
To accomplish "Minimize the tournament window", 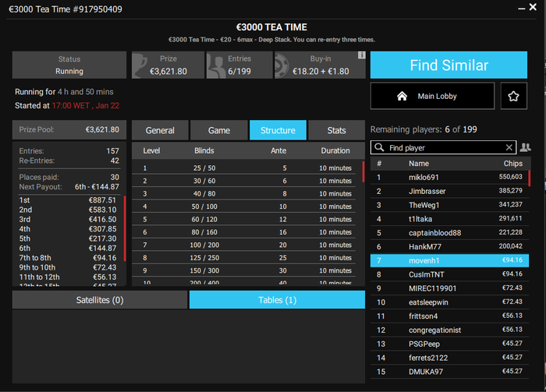I will (x=521, y=8).
